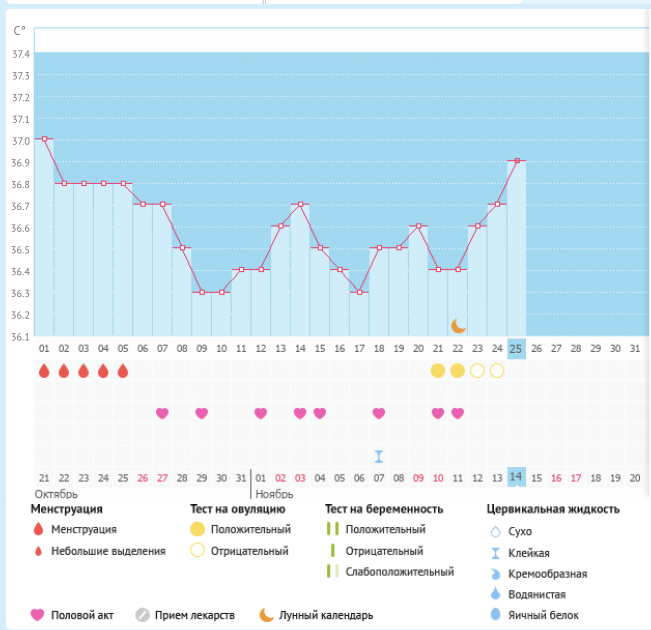Select the heart icon on cycle day 07
Screen dimensions: 651x630
162,413
